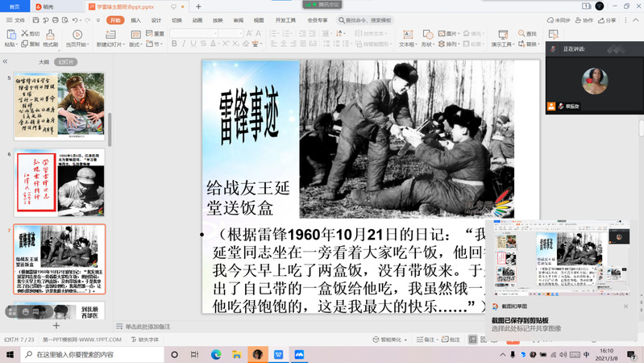Screen dimensions: 644x363
Task: Click the Replace icon in ribbon
Action: (521, 44)
